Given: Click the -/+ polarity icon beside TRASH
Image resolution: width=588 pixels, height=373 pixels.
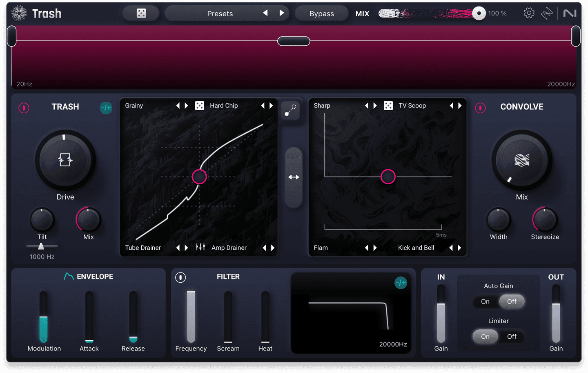Looking at the screenshot, I should (106, 108).
